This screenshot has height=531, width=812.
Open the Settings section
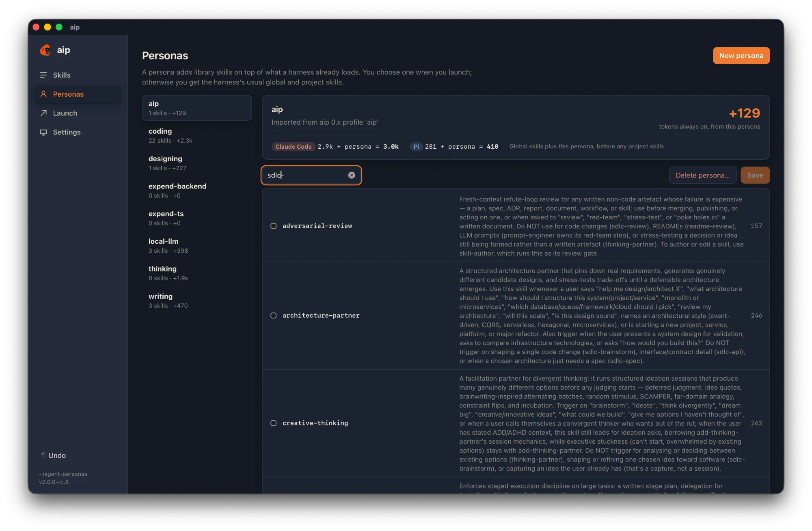[78, 132]
